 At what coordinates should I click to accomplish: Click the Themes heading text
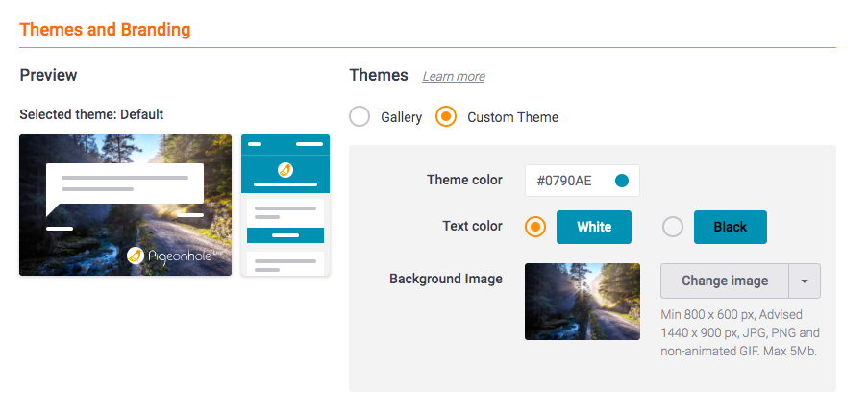tap(379, 75)
